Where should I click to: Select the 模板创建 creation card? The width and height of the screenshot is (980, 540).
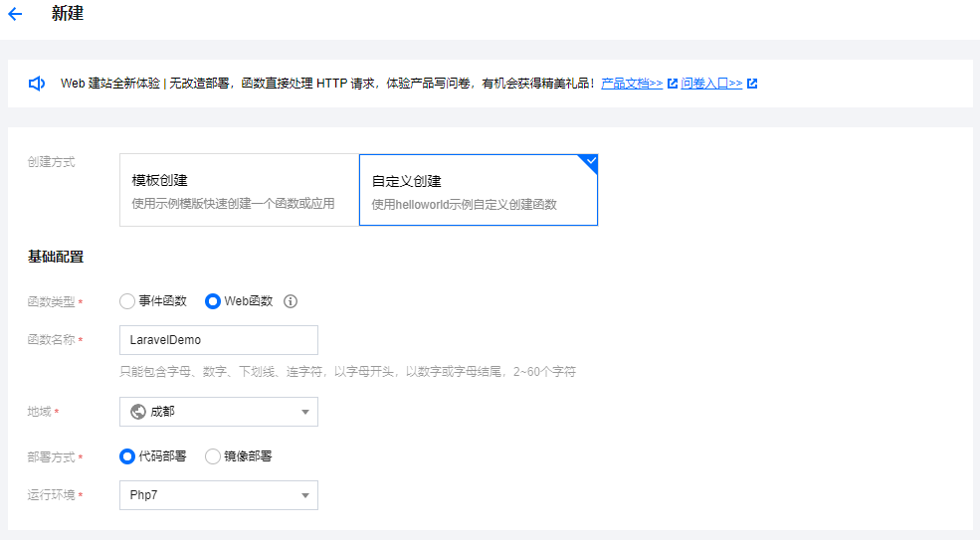pyautogui.click(x=240, y=190)
